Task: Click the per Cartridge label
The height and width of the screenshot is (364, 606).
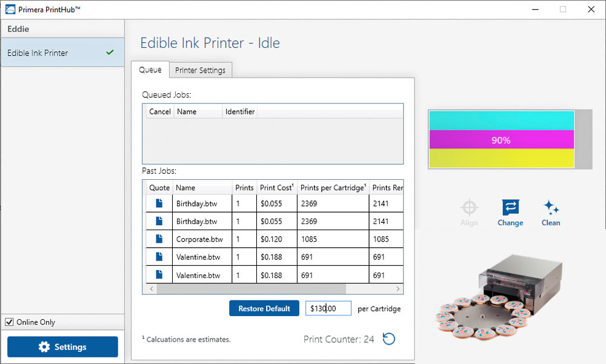Action: 379,309
